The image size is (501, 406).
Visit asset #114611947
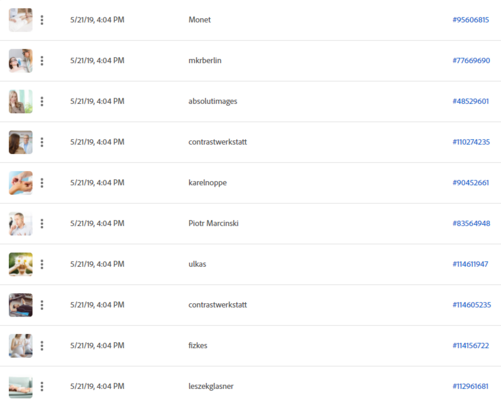point(470,264)
